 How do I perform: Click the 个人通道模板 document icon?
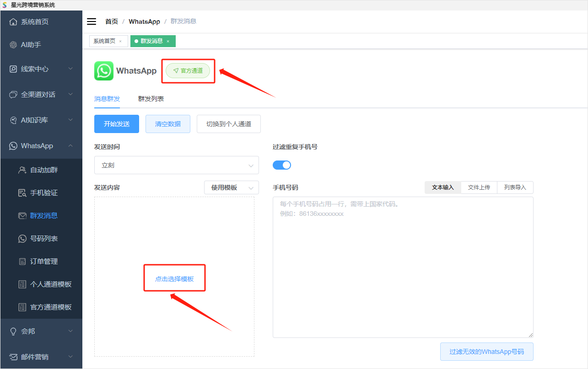point(22,284)
